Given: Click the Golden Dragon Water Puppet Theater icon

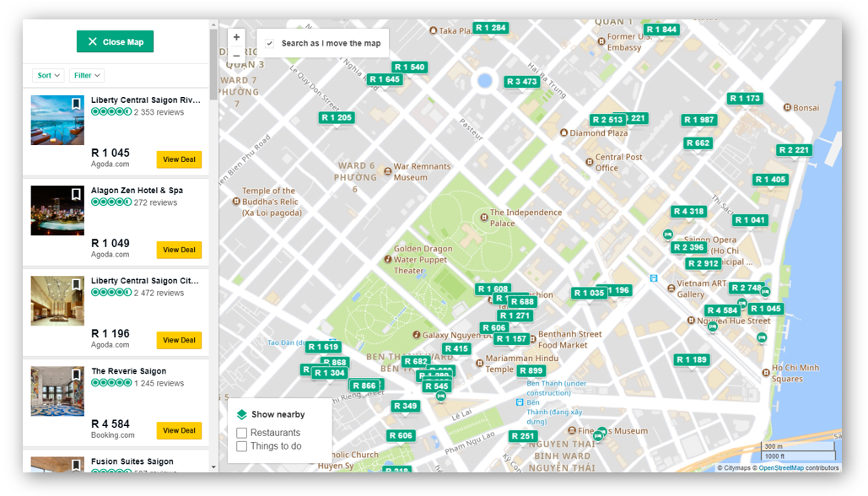Looking at the screenshot, I should coord(387,259).
